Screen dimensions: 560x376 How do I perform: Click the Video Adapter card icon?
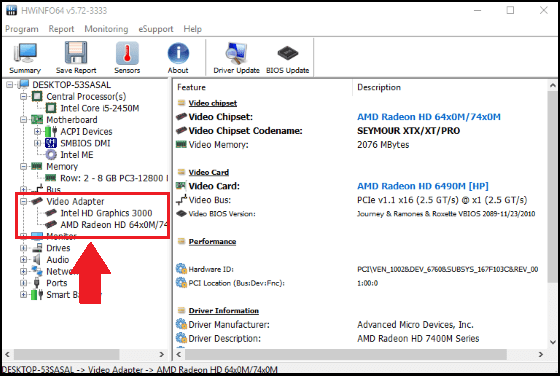(x=37, y=201)
